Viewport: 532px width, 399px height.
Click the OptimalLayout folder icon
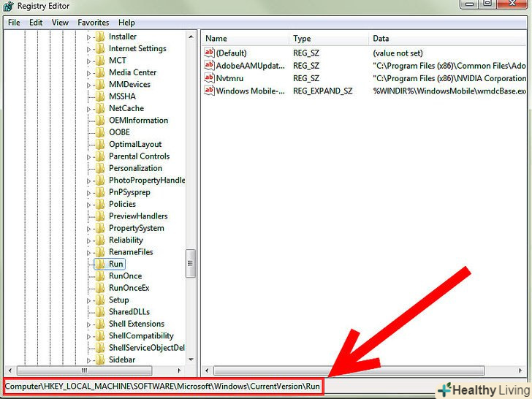point(99,144)
